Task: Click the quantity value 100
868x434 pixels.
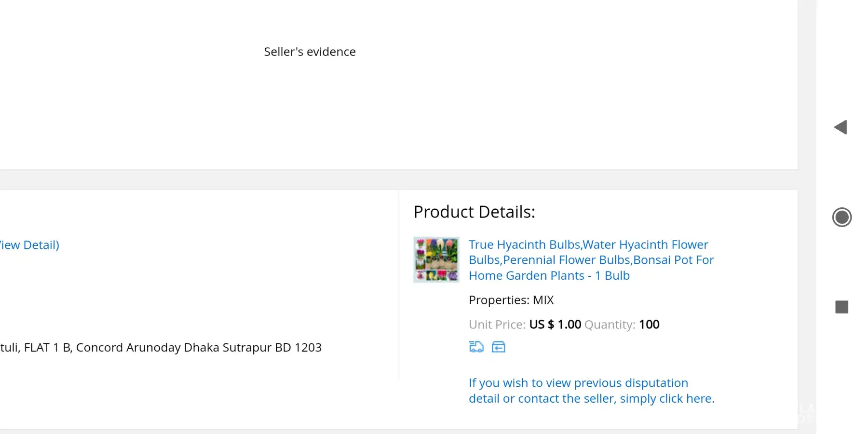Action: pyautogui.click(x=649, y=325)
